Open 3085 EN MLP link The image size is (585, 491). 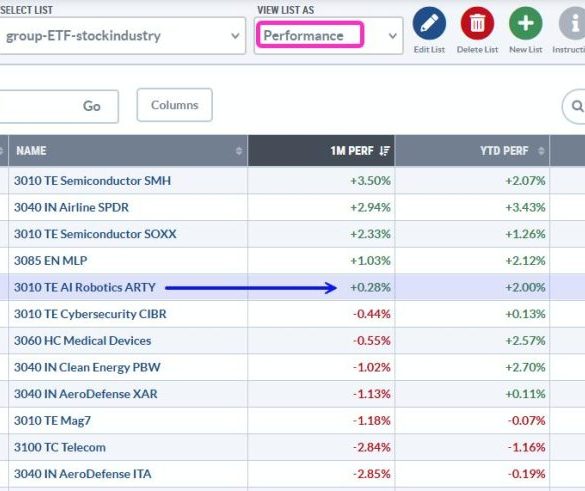[x=51, y=260]
